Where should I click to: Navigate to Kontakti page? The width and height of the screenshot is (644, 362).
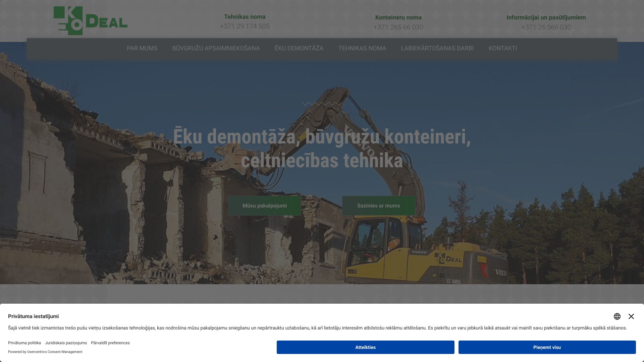pyautogui.click(x=502, y=48)
